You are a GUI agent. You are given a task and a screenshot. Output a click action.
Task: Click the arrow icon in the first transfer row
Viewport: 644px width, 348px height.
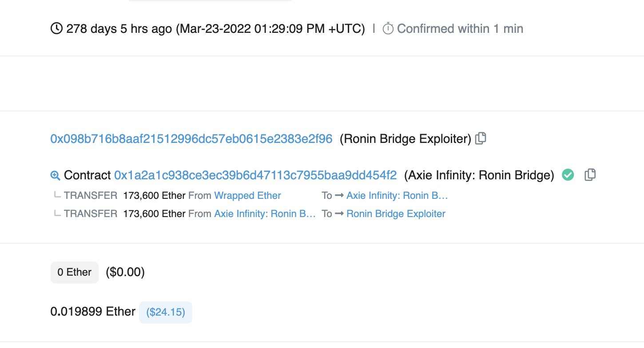coord(339,196)
